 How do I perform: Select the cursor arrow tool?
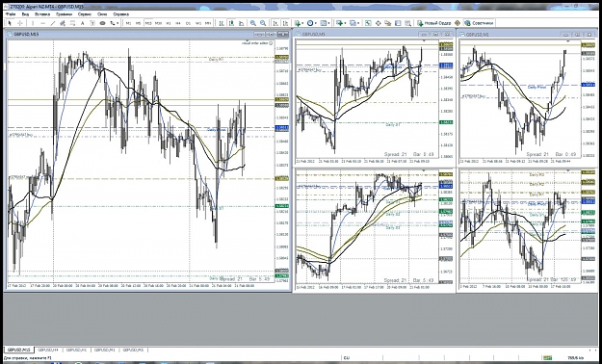(10, 23)
